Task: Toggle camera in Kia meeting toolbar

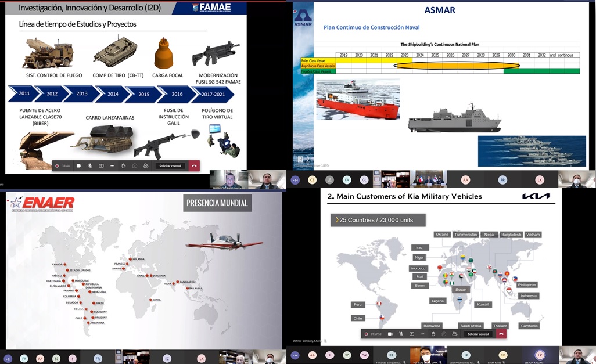Action: (x=390, y=334)
